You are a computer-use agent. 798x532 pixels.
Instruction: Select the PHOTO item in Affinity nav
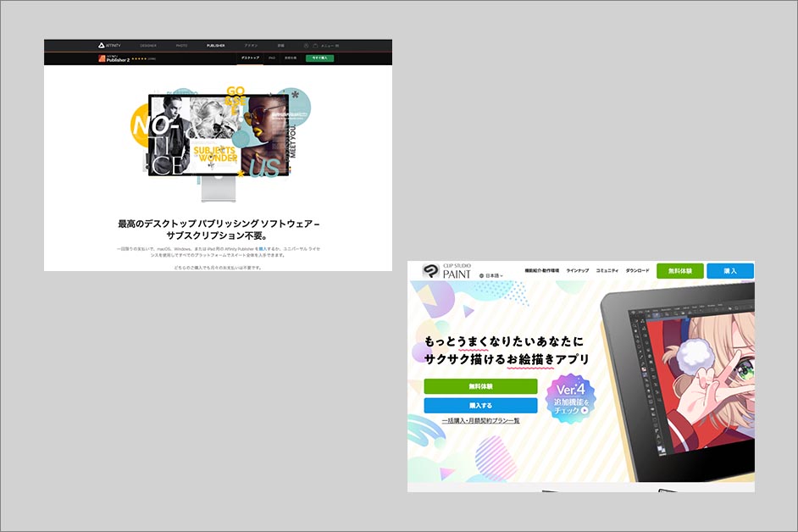181,46
